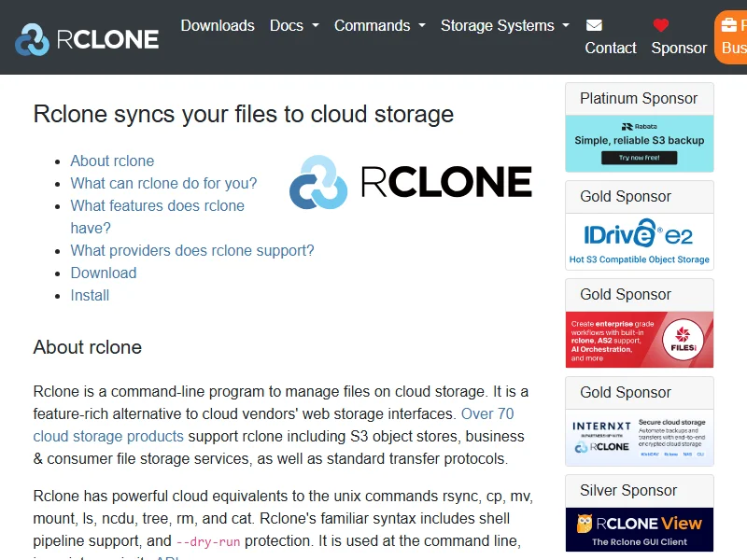Click the envelope Contact icon
Screen dimensions: 747x560
(x=594, y=25)
